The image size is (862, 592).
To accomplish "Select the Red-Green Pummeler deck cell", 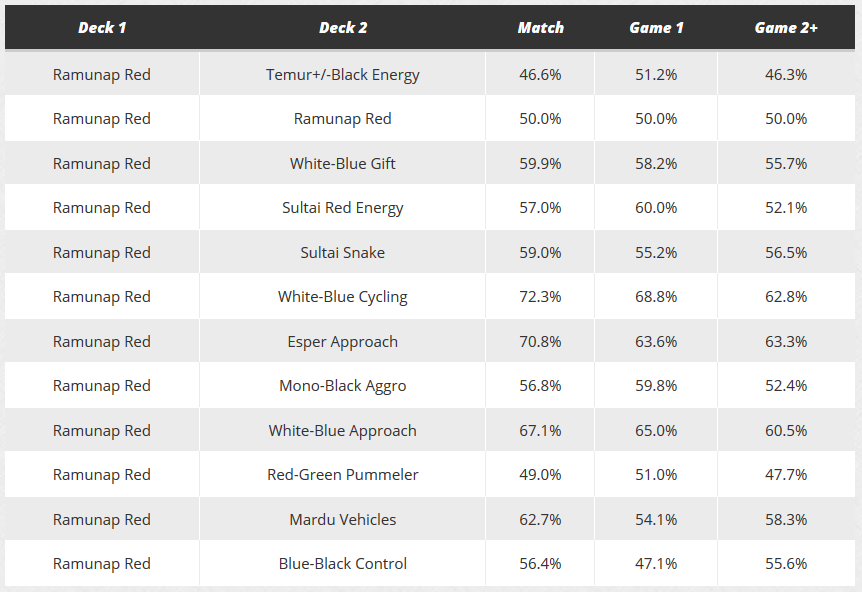I will [343, 475].
